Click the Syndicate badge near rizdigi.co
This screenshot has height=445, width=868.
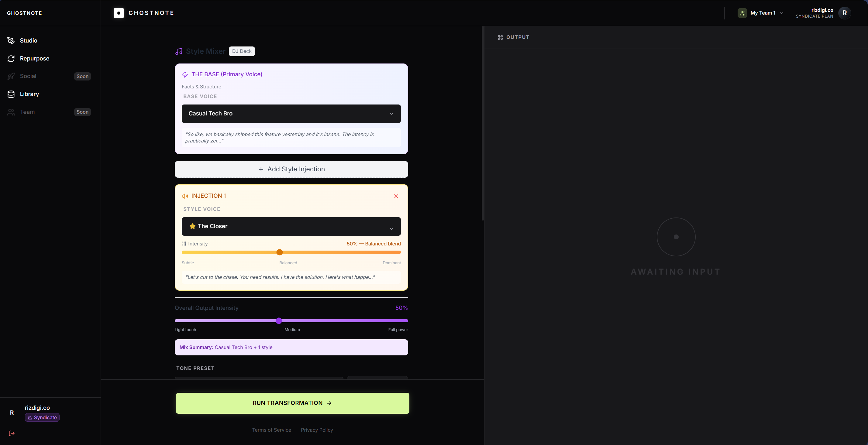click(42, 417)
